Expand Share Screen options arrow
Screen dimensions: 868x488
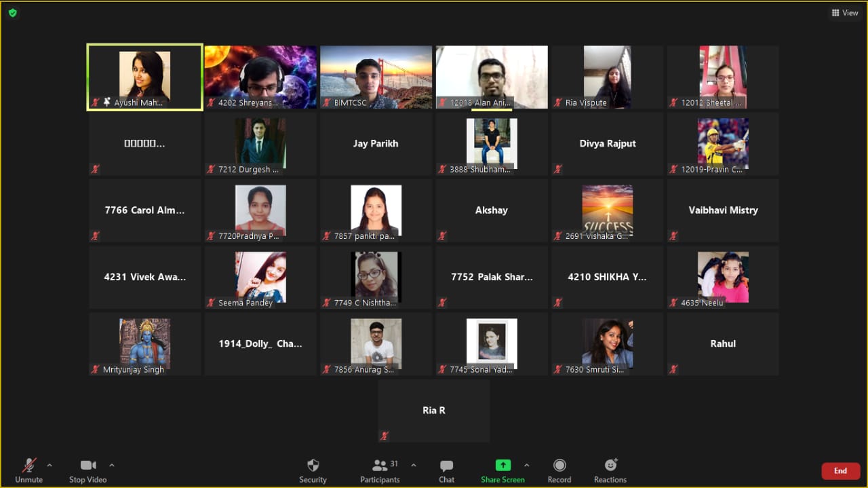tap(527, 466)
